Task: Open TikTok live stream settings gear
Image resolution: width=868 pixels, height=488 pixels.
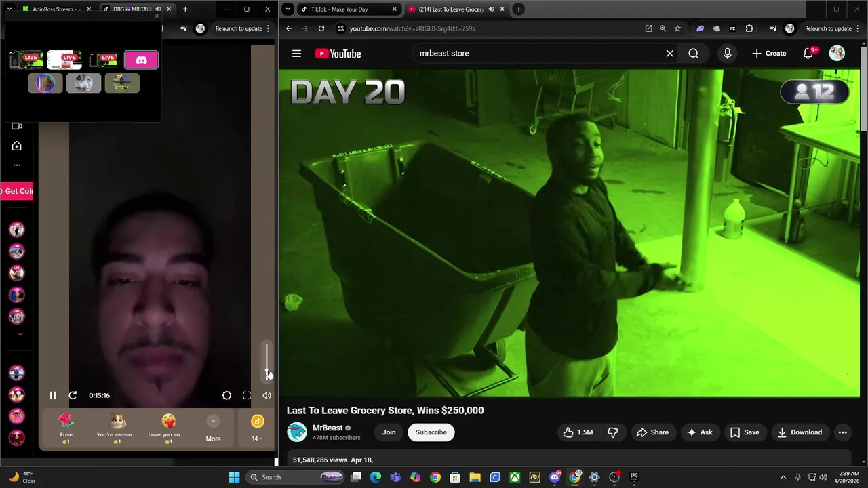Action: pos(226,395)
